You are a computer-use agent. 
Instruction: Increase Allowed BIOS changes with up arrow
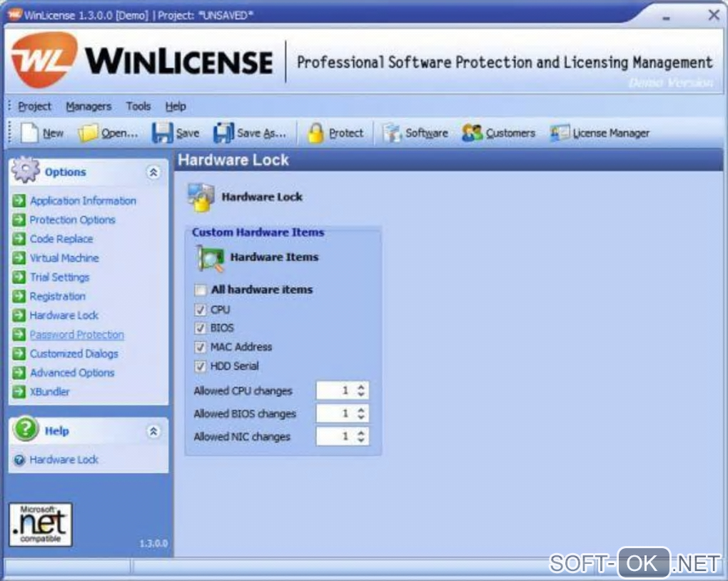[361, 409]
